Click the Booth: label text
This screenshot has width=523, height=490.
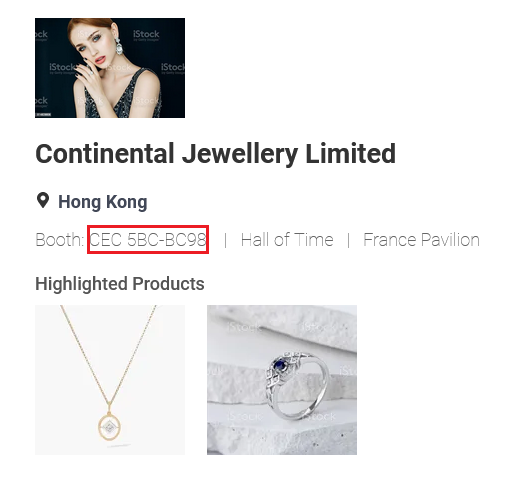click(60, 240)
